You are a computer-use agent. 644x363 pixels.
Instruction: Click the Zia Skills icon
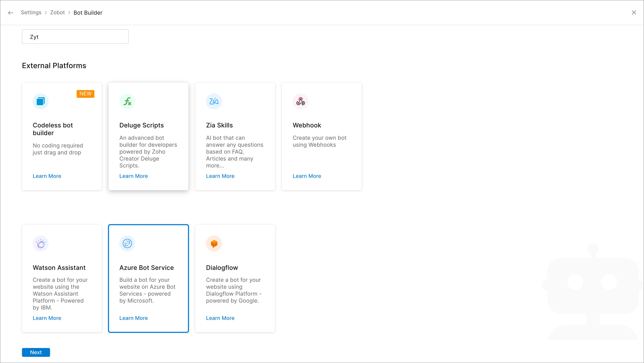(x=214, y=101)
